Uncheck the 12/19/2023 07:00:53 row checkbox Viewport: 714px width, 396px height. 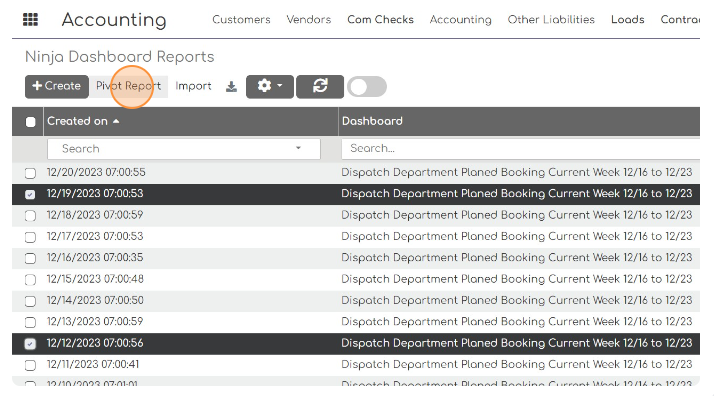pos(30,194)
